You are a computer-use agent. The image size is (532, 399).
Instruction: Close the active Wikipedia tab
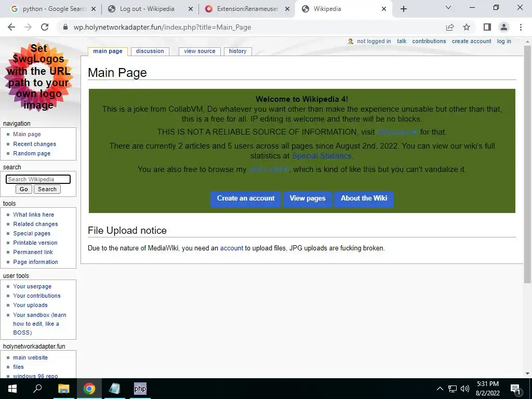point(384,9)
